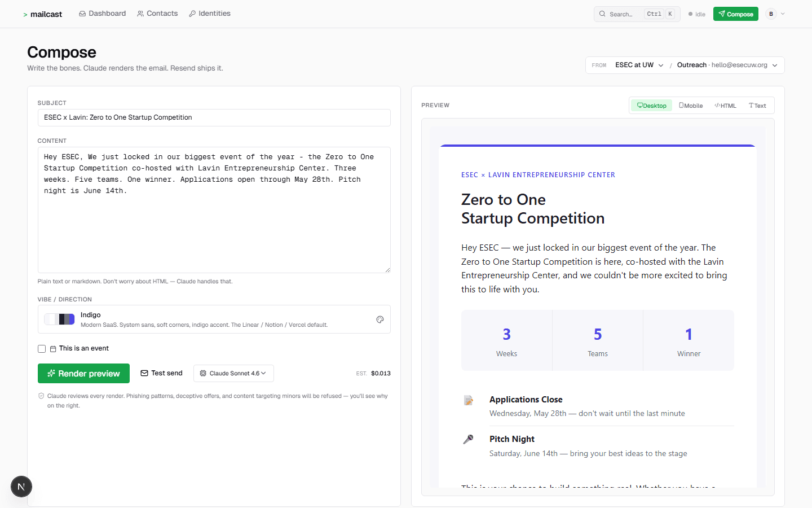Click the "Zero to One Startup Competition" preview heading
Screen dimensions: 812x508
click(x=533, y=209)
